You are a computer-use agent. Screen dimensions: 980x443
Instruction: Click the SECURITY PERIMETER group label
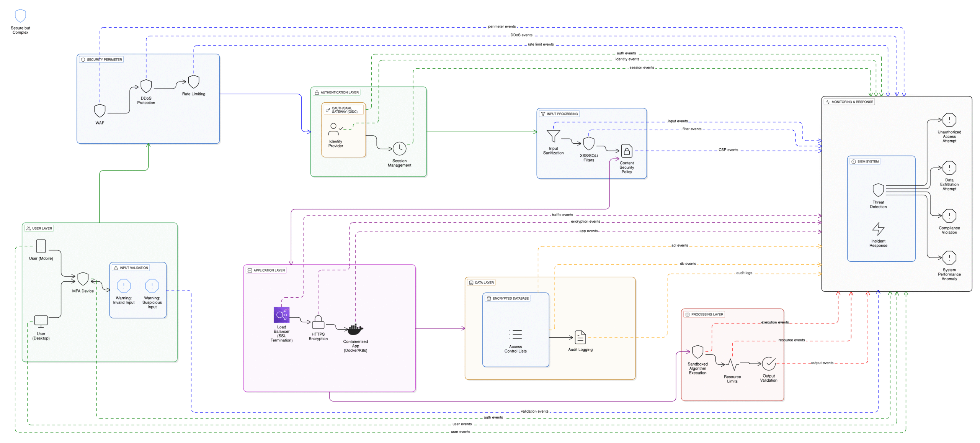click(x=101, y=60)
